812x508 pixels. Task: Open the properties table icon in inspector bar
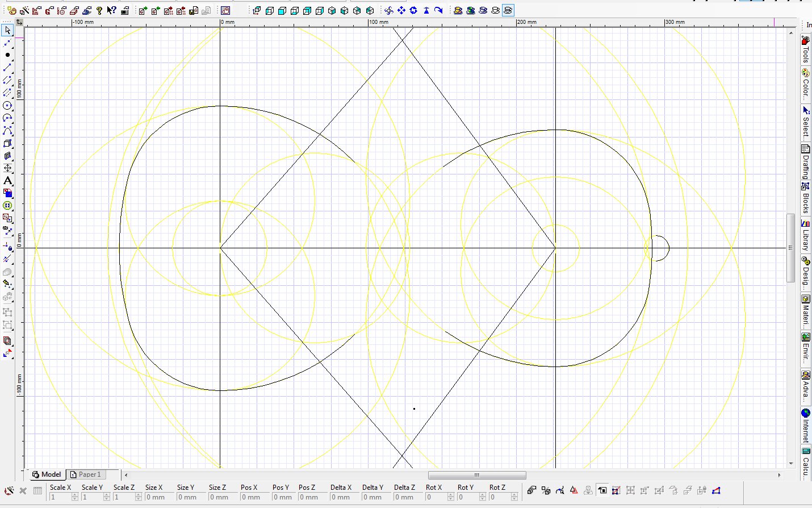[38, 490]
